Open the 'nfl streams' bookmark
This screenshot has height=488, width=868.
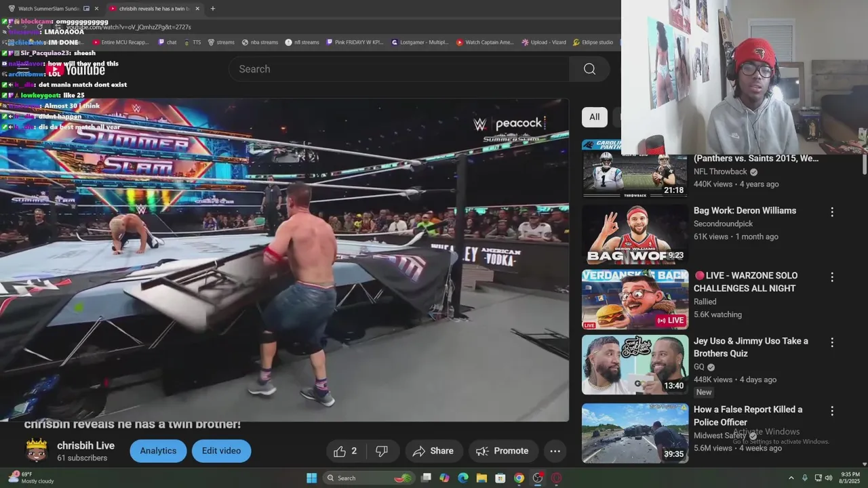(x=302, y=42)
